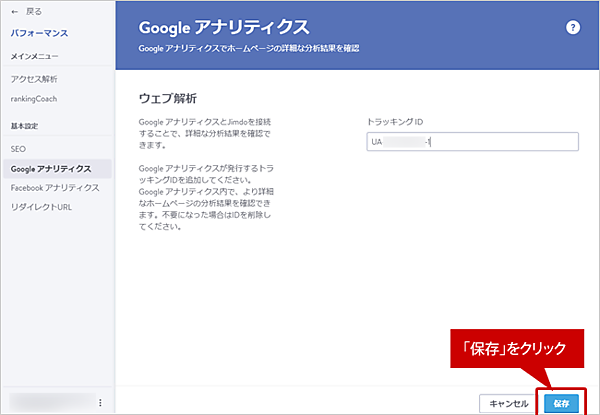Click the back arrow icon
Viewport: 600px width, 415px height.
(x=14, y=13)
